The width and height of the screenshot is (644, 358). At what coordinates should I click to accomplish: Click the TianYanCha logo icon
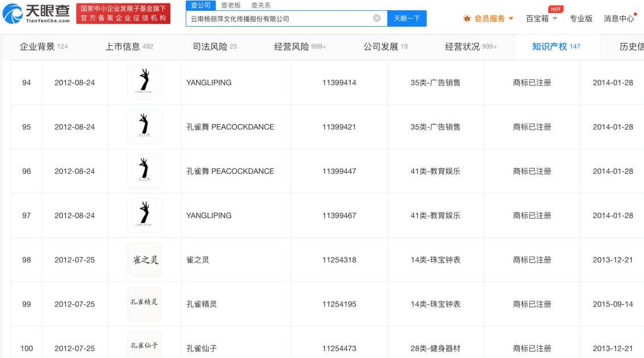(x=12, y=14)
